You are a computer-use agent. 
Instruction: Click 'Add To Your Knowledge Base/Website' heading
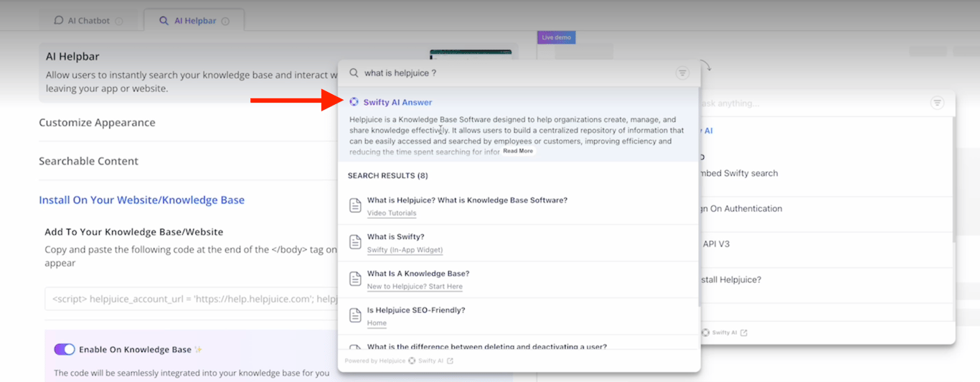(134, 232)
